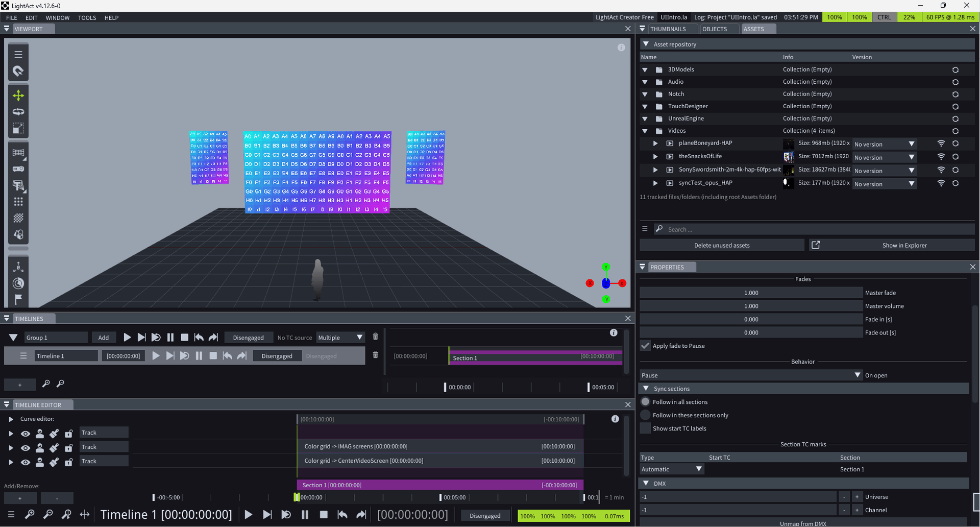
Task: Open the viewport hamburger menu
Action: (x=18, y=55)
